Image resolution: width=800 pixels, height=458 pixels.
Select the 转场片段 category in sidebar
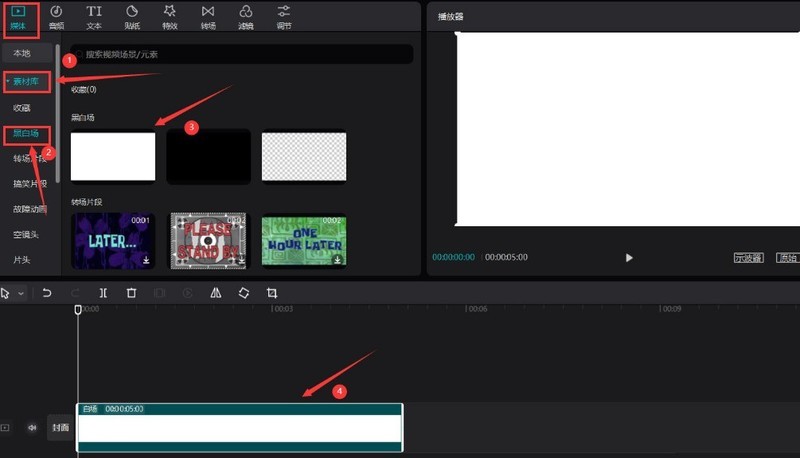coord(30,159)
